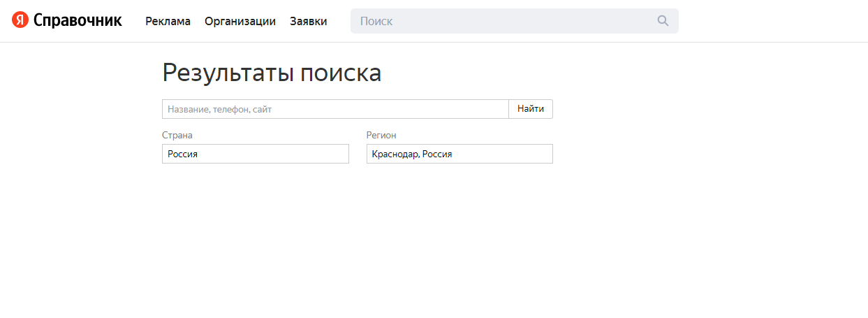This screenshot has height=318, width=868.
Task: Click the Организации link in the top navigation
Action: point(240,21)
